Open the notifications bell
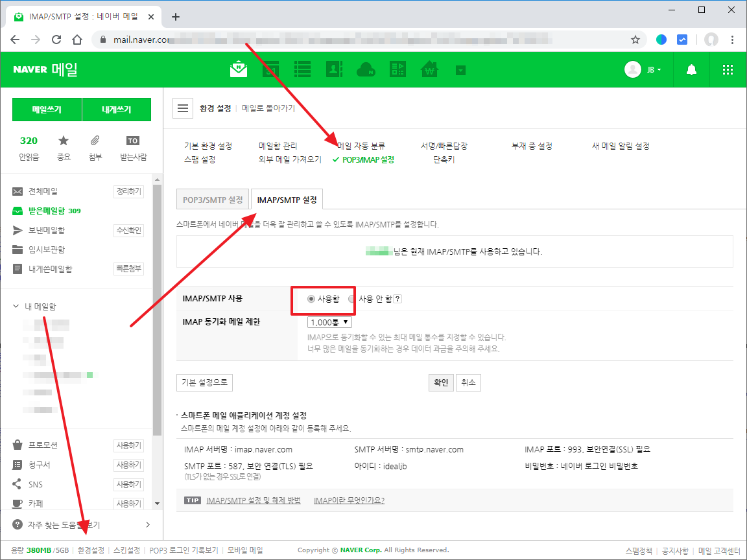 pyautogui.click(x=691, y=70)
